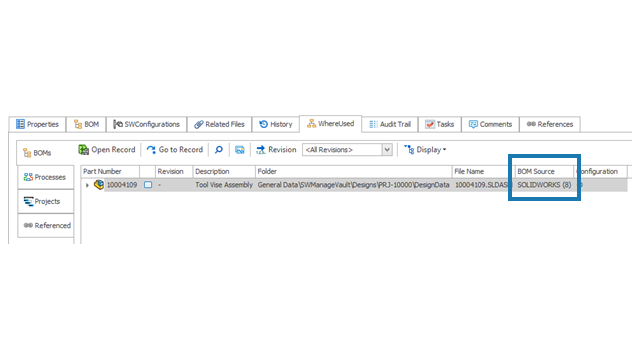Expand the 10004109 row
Screen dimensions: 640x360
tap(87, 185)
